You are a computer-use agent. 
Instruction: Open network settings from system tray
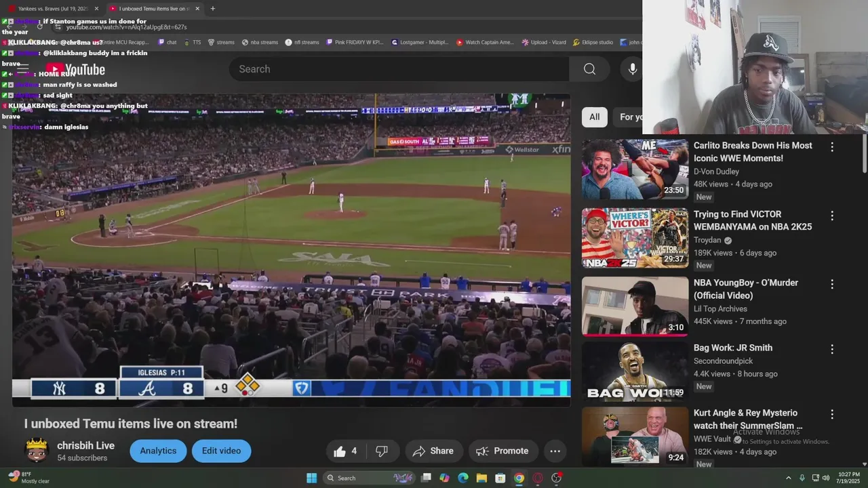pos(815,478)
